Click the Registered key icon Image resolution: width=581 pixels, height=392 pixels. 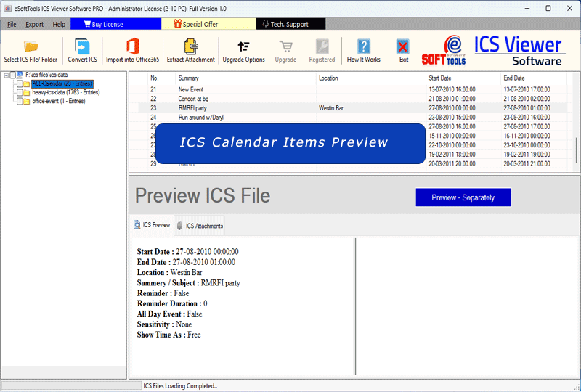[322, 46]
